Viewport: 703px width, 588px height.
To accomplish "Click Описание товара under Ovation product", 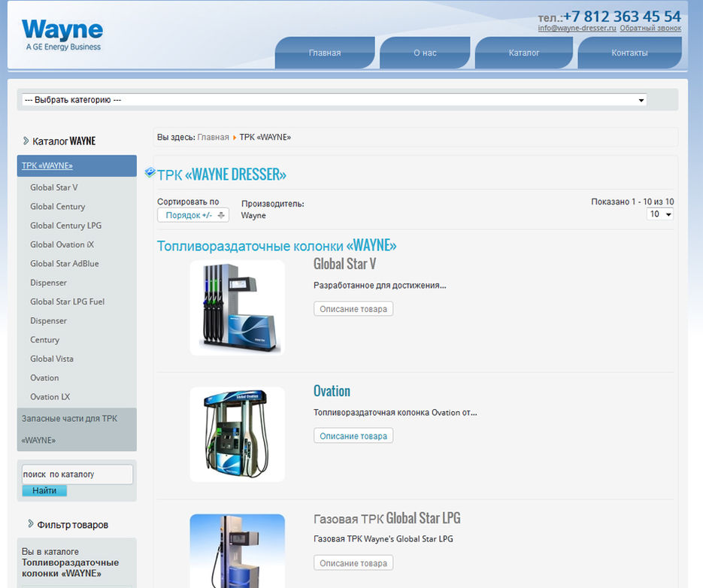I will [353, 436].
